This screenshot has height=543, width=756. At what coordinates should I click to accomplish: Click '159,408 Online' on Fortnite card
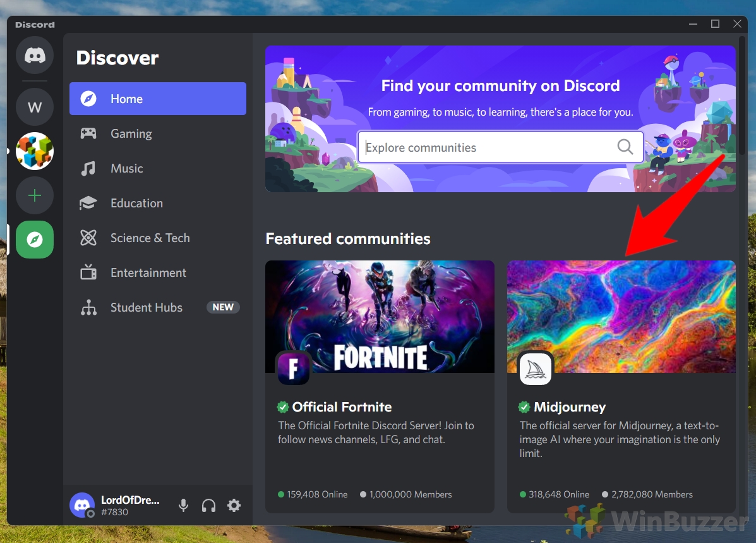click(x=317, y=494)
